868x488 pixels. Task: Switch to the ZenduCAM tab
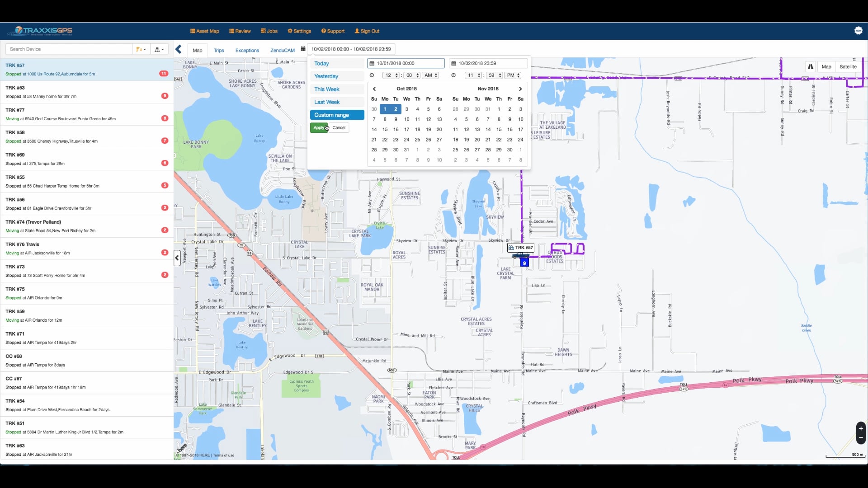tap(283, 50)
